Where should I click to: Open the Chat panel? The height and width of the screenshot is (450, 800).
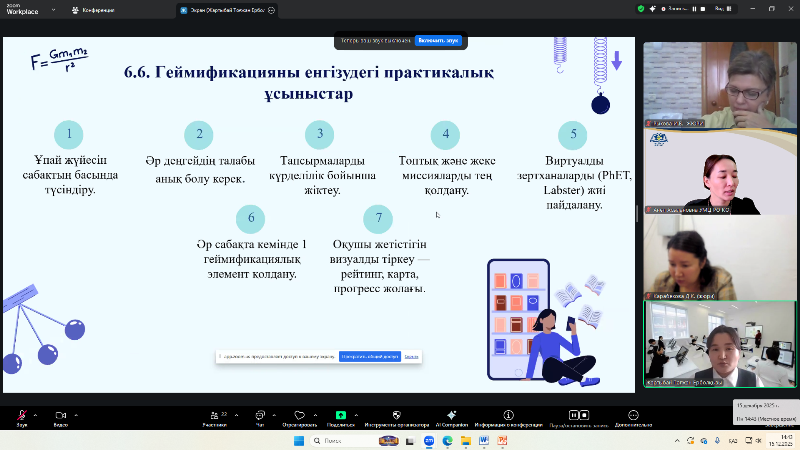click(x=260, y=415)
